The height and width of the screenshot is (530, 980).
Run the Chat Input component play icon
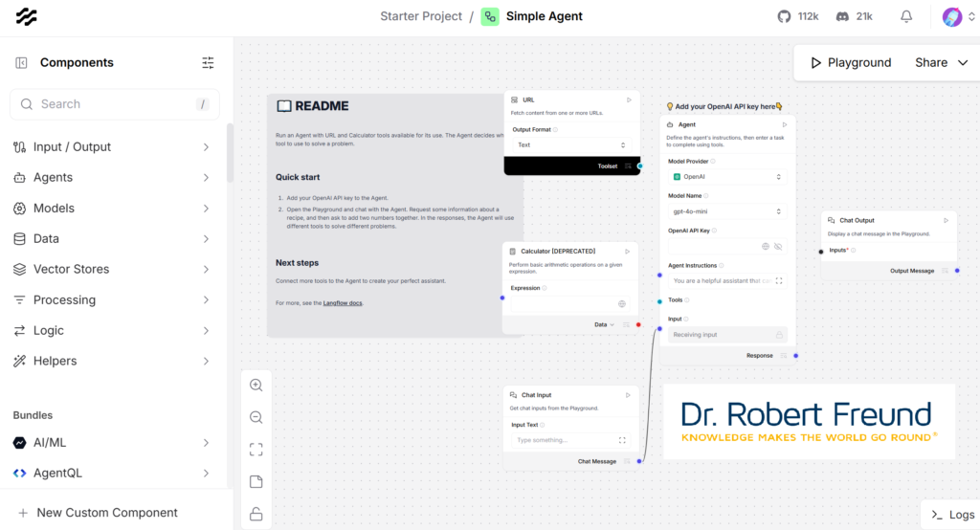click(628, 395)
